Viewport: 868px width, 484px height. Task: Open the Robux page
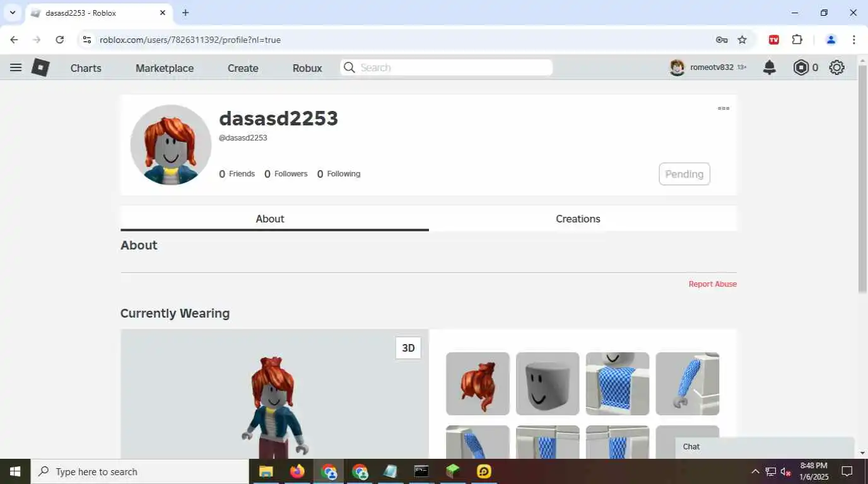[x=307, y=68]
